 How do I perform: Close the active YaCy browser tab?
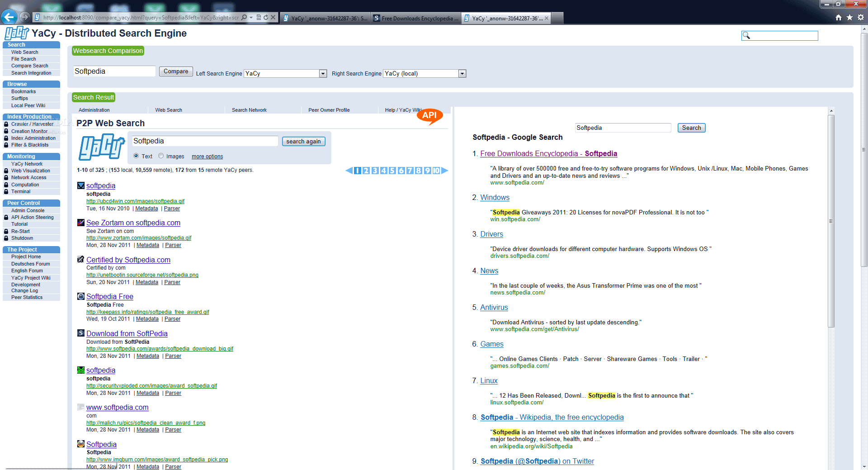tap(547, 18)
